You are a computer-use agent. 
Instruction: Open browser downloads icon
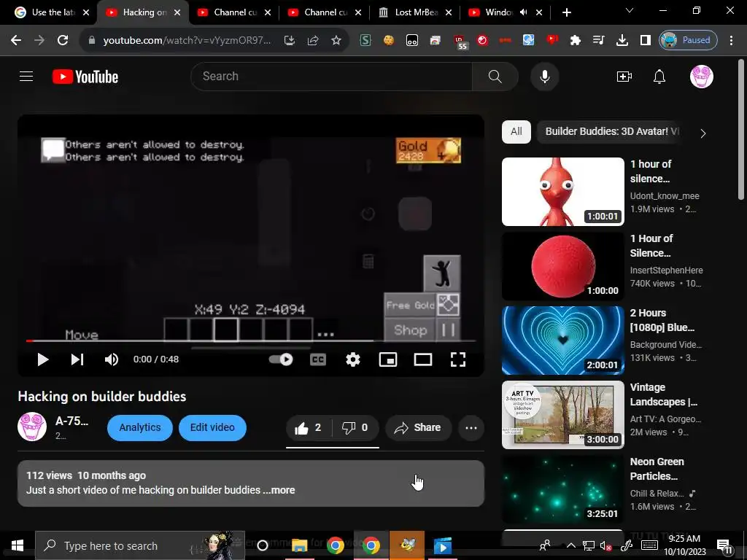click(622, 40)
